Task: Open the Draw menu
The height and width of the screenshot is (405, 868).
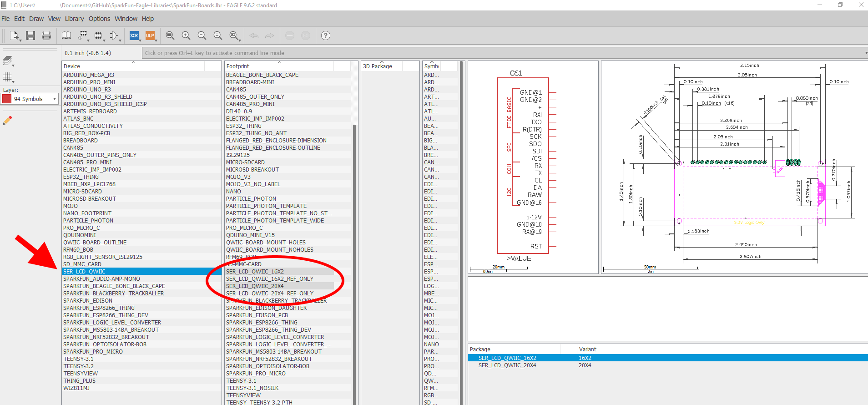Action: [36, 19]
